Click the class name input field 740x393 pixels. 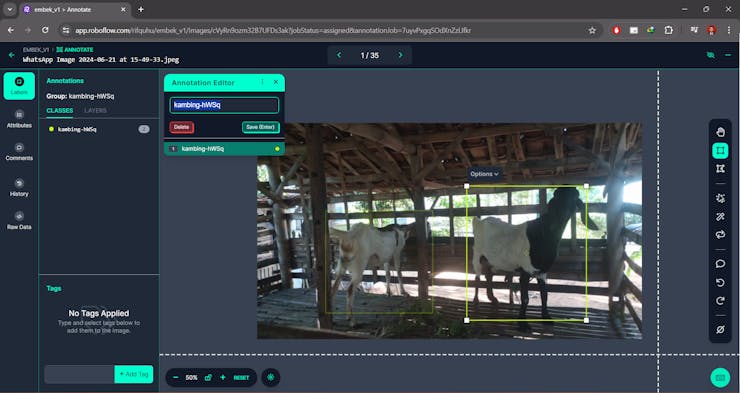pyautogui.click(x=224, y=105)
